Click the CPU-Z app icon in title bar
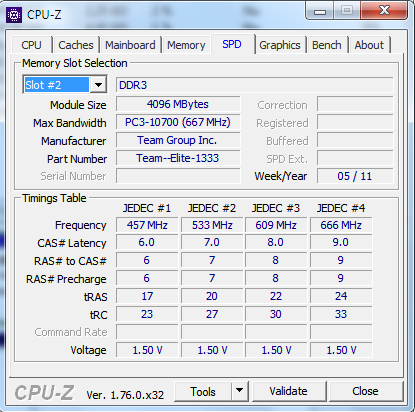Viewport: 415px width, 412px height. (14, 15)
